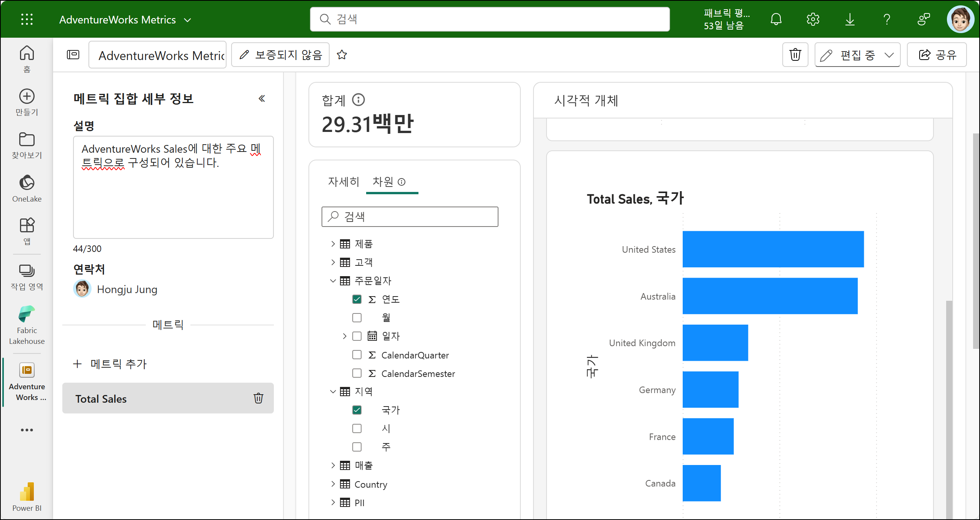Click contact Hongju Jung
This screenshot has height=520, width=980.
tap(115, 289)
